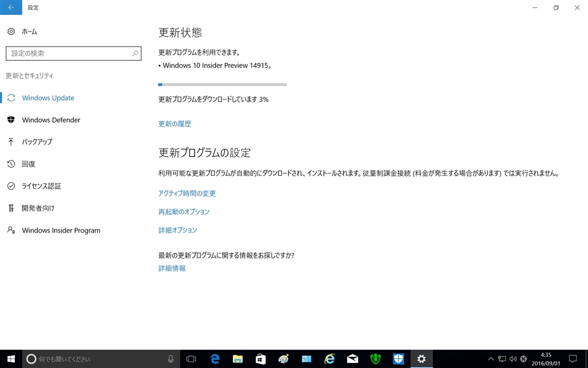
Task: Open Task View on the taskbar
Action: pos(191,359)
